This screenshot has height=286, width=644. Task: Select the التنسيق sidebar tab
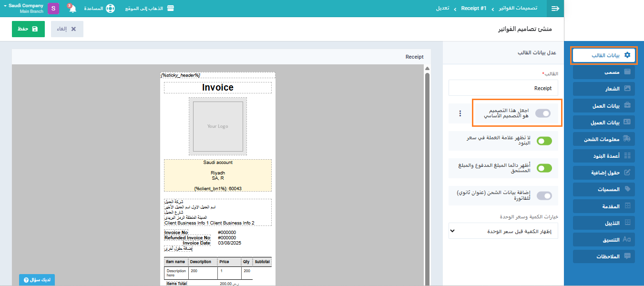(604, 239)
